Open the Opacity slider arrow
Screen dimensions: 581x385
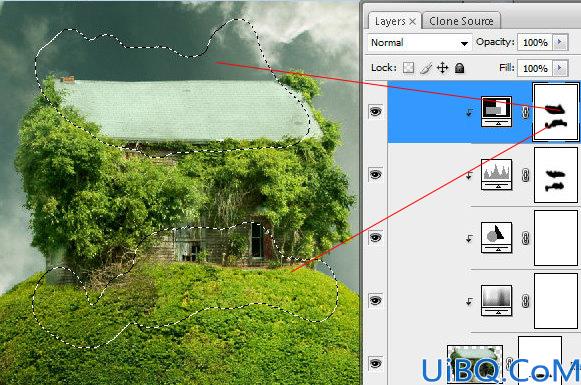(560, 43)
